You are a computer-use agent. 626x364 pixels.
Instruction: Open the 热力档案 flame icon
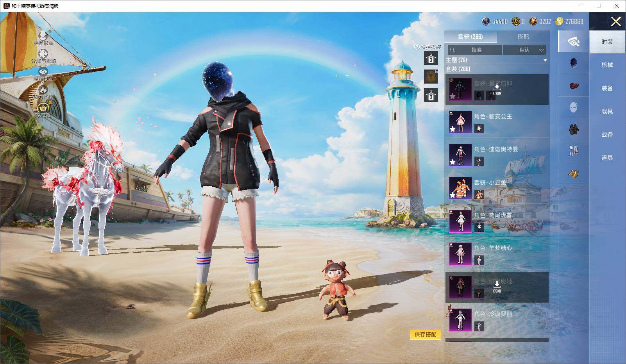(43, 90)
